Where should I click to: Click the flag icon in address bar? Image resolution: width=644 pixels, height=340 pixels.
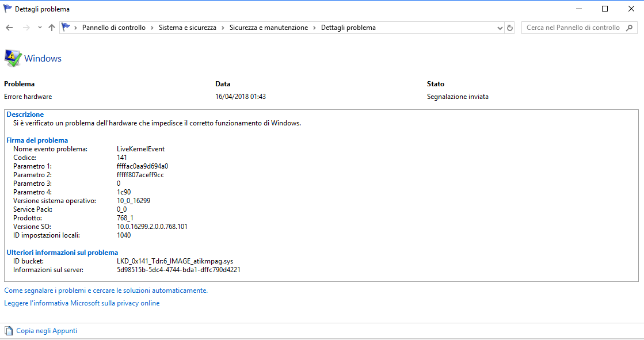66,28
